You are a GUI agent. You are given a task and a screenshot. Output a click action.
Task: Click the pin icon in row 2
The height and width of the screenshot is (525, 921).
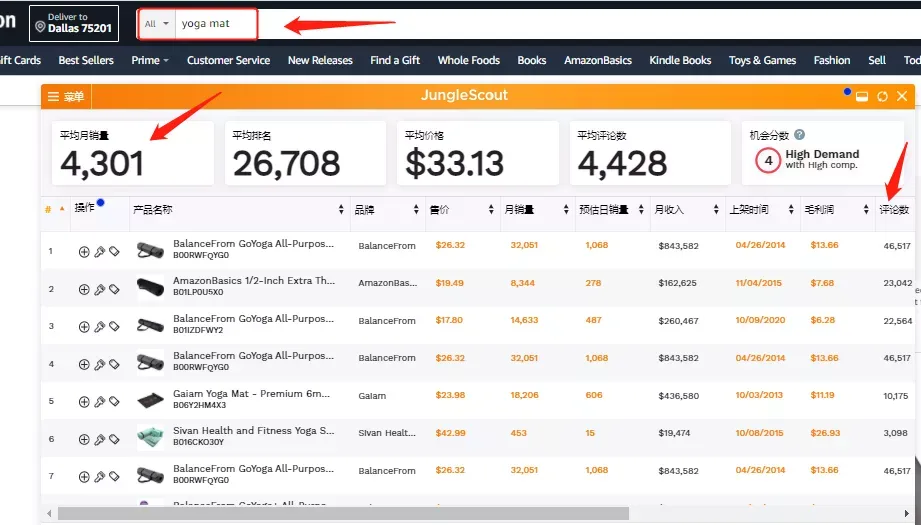pos(99,289)
